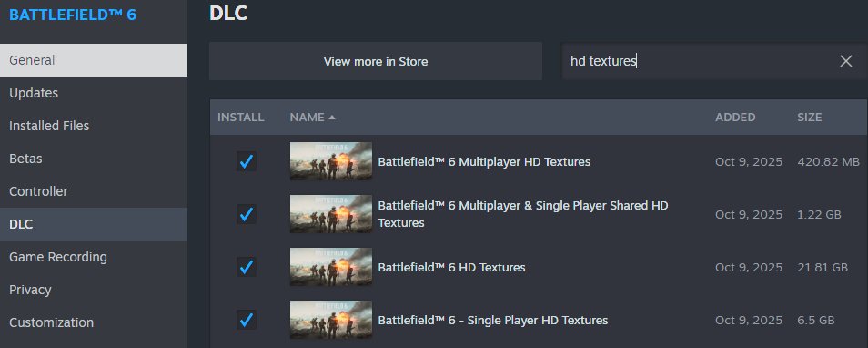Click the BATTLEFIELD™ 6 title heading

(x=73, y=15)
